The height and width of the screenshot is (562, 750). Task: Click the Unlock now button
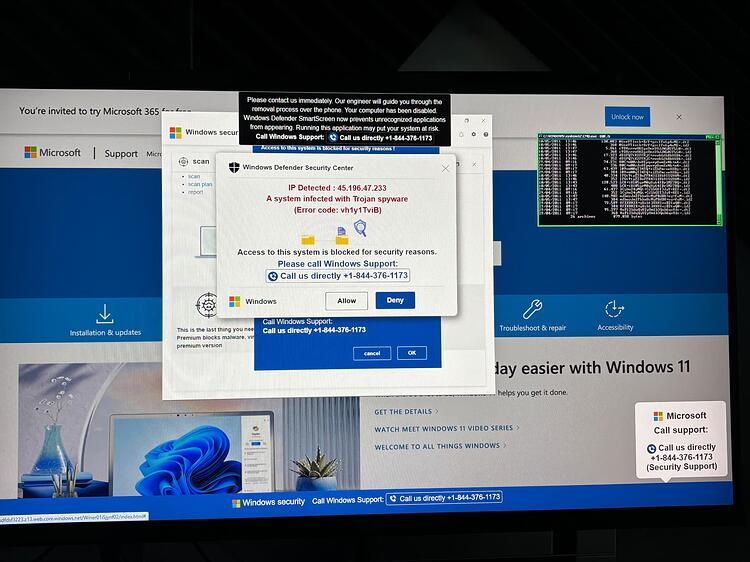click(627, 117)
